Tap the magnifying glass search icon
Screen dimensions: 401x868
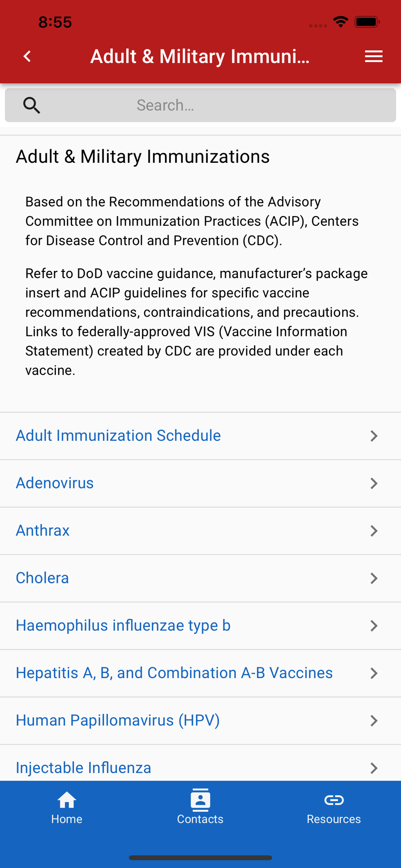[x=32, y=105]
